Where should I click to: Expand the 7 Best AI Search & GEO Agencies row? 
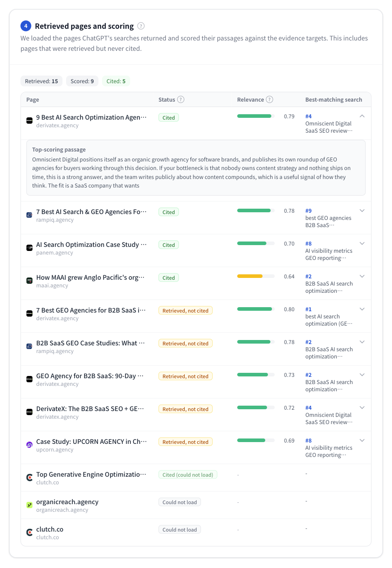[362, 210]
